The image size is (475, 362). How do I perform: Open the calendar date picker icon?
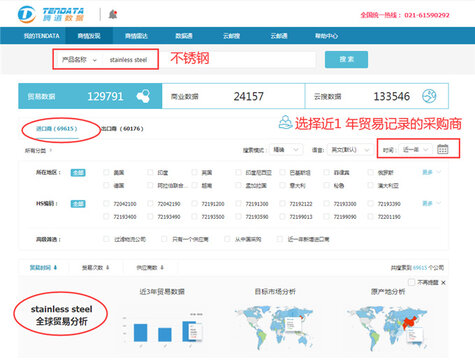click(442, 149)
